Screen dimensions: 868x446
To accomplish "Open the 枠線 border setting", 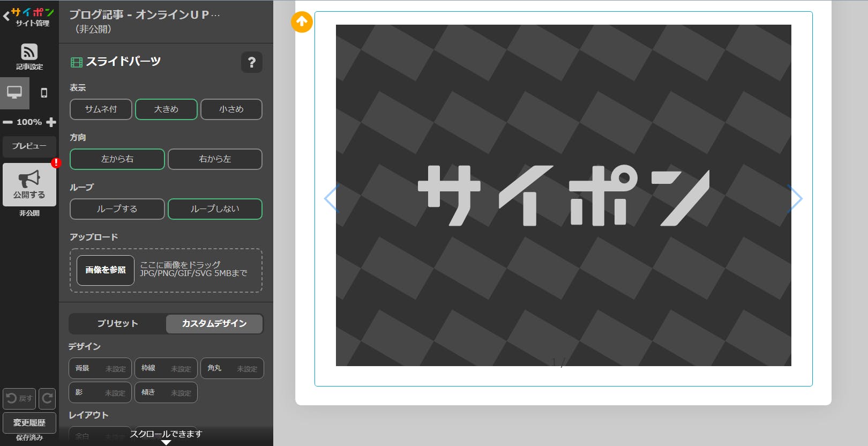I will click(166, 368).
